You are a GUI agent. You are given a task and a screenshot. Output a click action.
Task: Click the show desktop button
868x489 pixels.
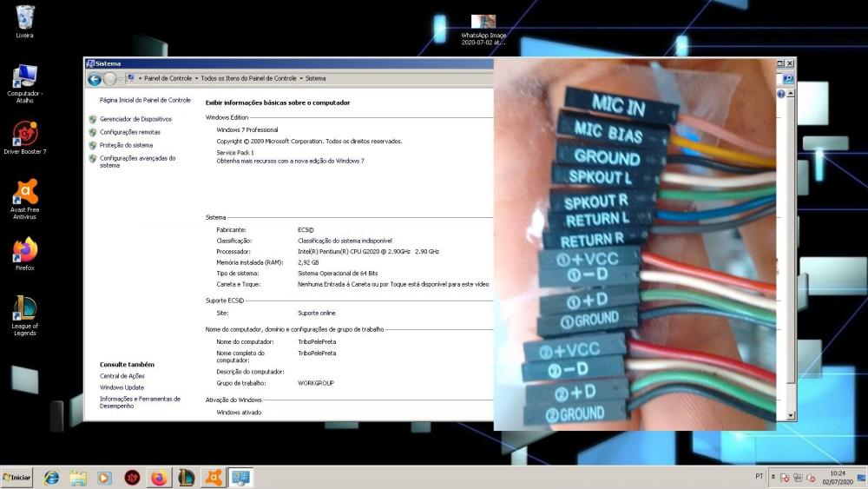click(x=863, y=478)
